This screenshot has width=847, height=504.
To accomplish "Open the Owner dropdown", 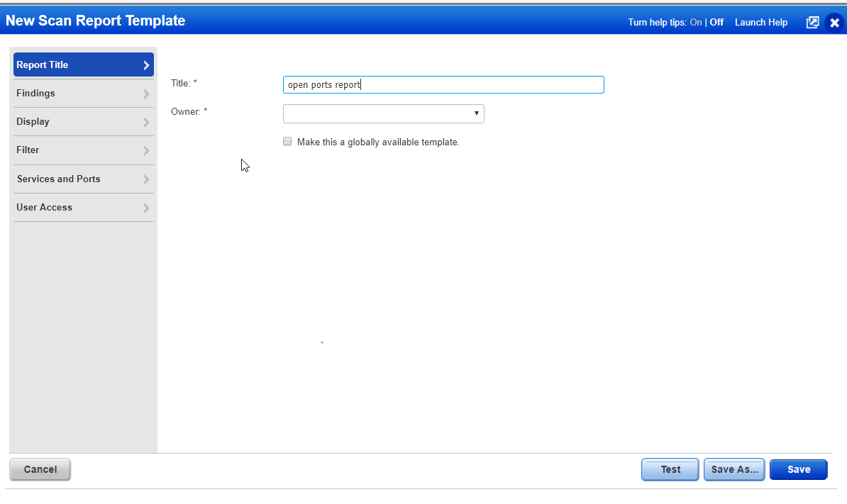I will coord(384,113).
